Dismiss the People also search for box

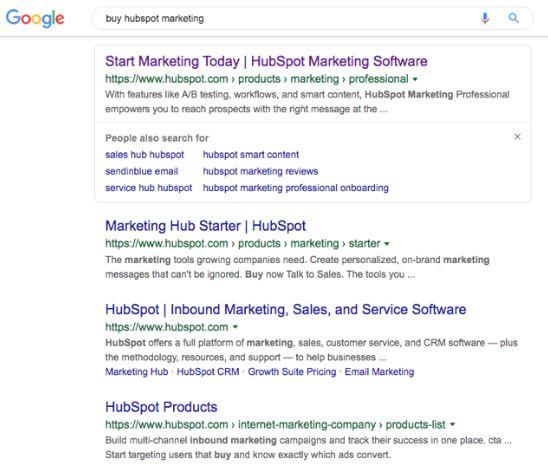pyautogui.click(x=517, y=137)
